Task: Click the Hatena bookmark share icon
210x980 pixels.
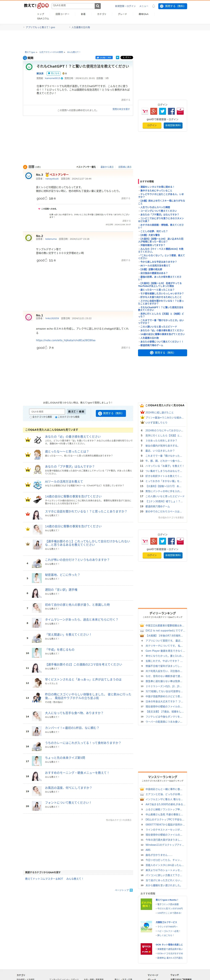Action: [117, 57]
